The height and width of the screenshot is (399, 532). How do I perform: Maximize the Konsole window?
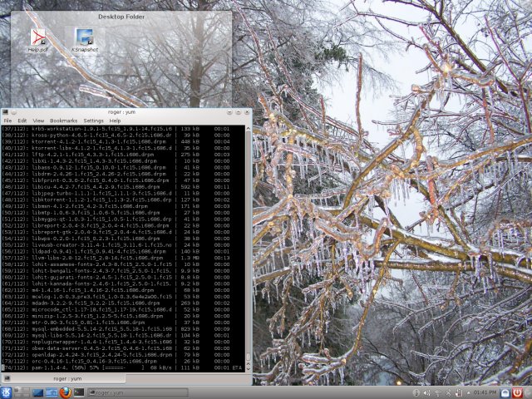pyautogui.click(x=239, y=112)
